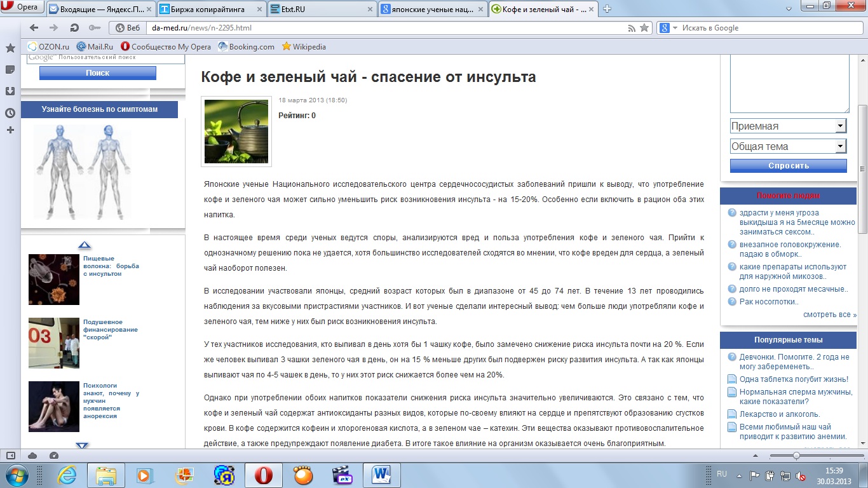Switch to the японские ученые tab
The width and height of the screenshot is (868, 488).
(x=431, y=9)
